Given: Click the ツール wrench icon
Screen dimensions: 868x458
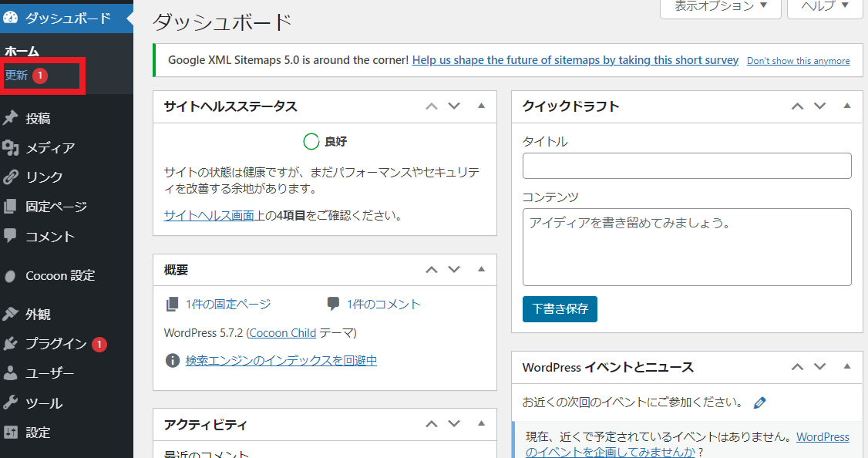Looking at the screenshot, I should click(x=11, y=402).
